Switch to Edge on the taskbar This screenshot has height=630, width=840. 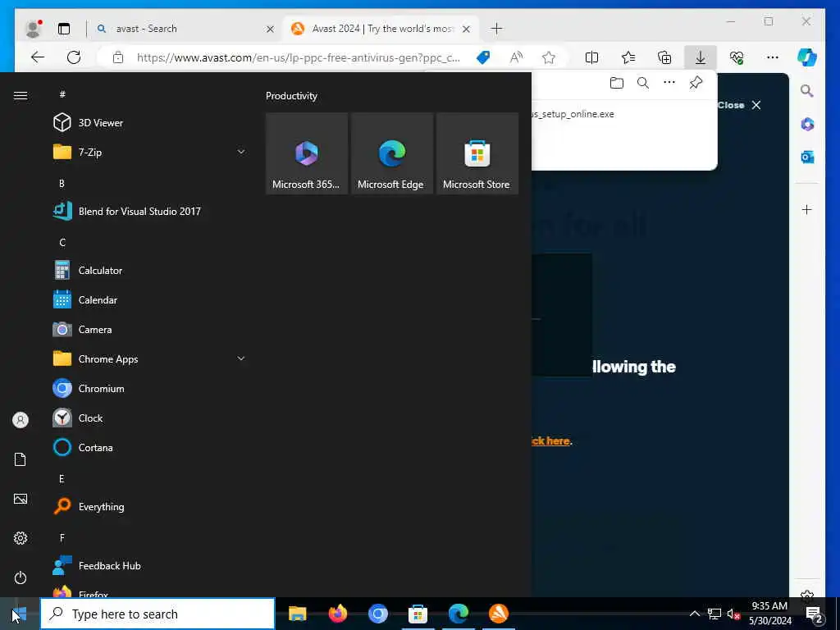[x=458, y=614]
